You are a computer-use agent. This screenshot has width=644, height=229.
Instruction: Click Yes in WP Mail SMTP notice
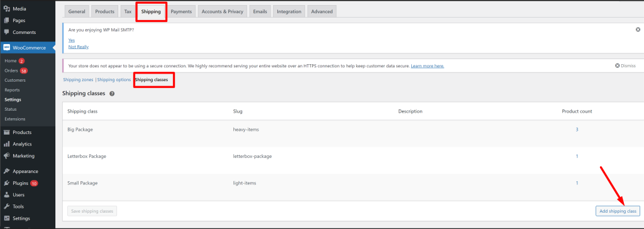pos(72,40)
